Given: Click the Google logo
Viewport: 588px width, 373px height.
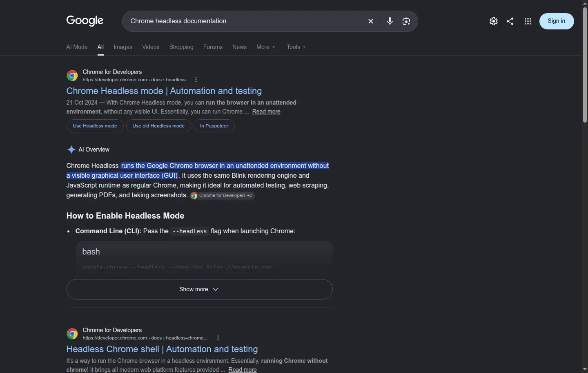Looking at the screenshot, I should click(x=85, y=20).
